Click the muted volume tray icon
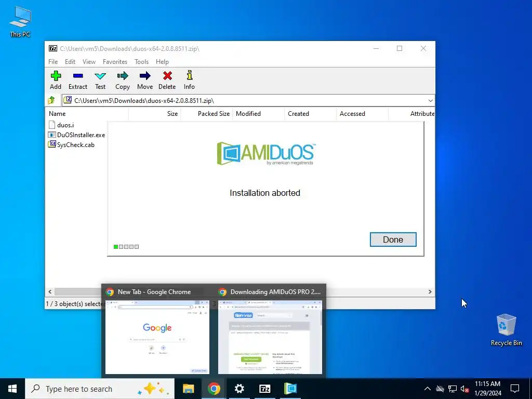 click(464, 389)
